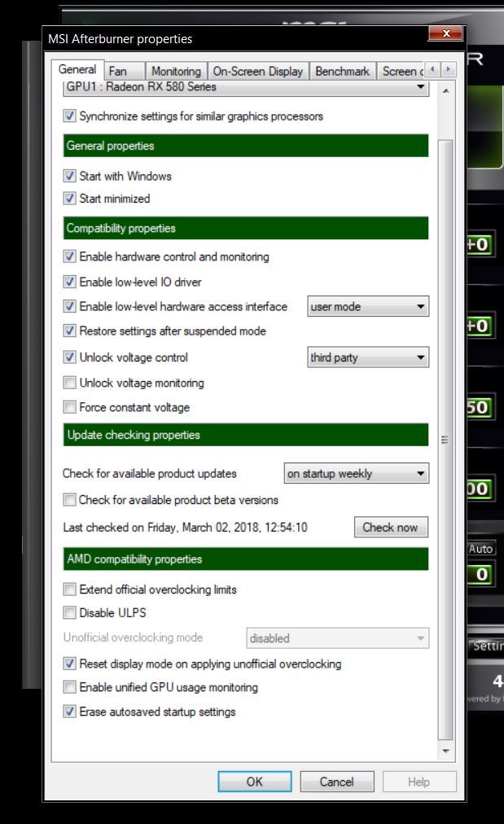The width and height of the screenshot is (504, 824).
Task: Enable Unlock voltage monitoring
Action: [69, 383]
